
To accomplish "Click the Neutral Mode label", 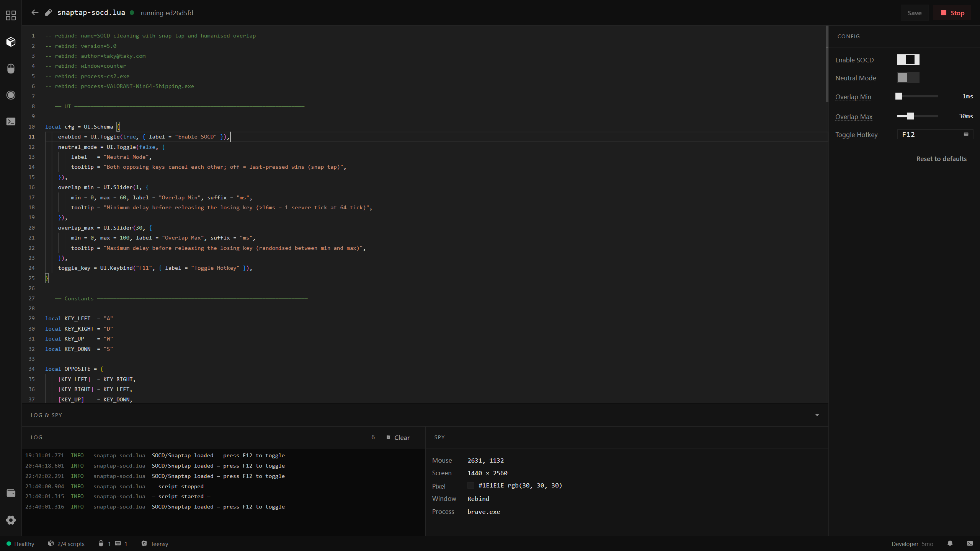I will tap(856, 78).
